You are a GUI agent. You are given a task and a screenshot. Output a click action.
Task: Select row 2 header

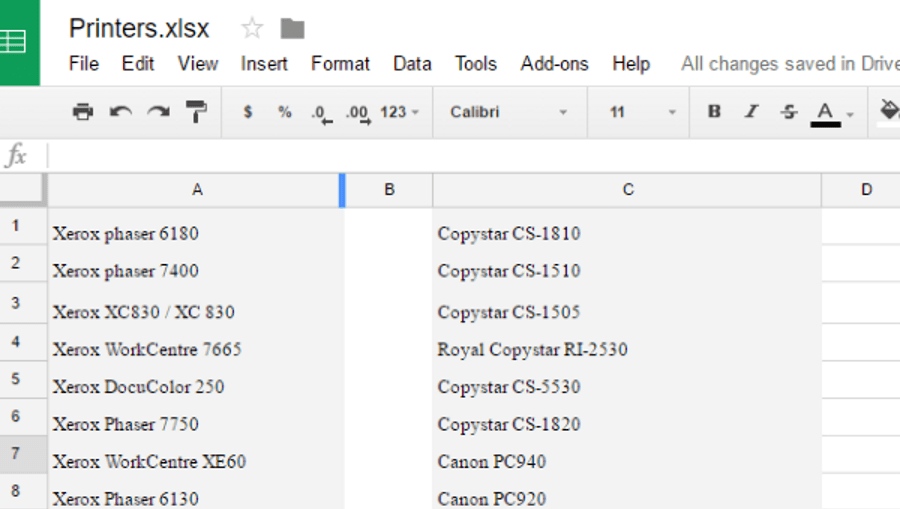[x=22, y=263]
